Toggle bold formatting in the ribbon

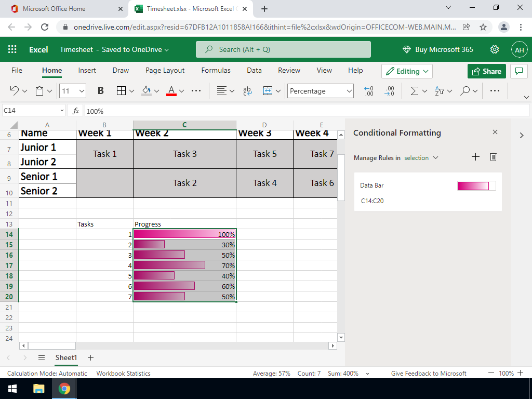[101, 91]
